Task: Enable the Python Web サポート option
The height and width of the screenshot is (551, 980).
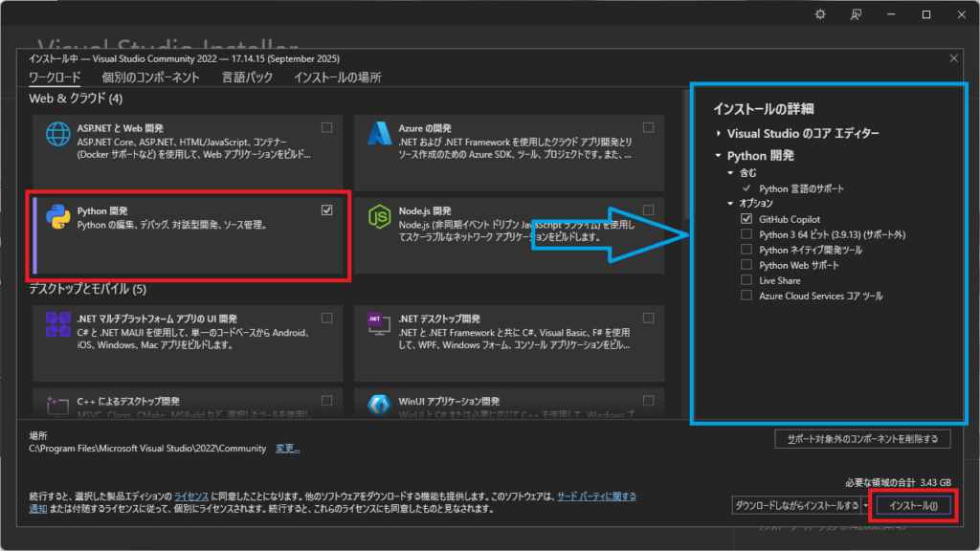Action: pos(746,265)
